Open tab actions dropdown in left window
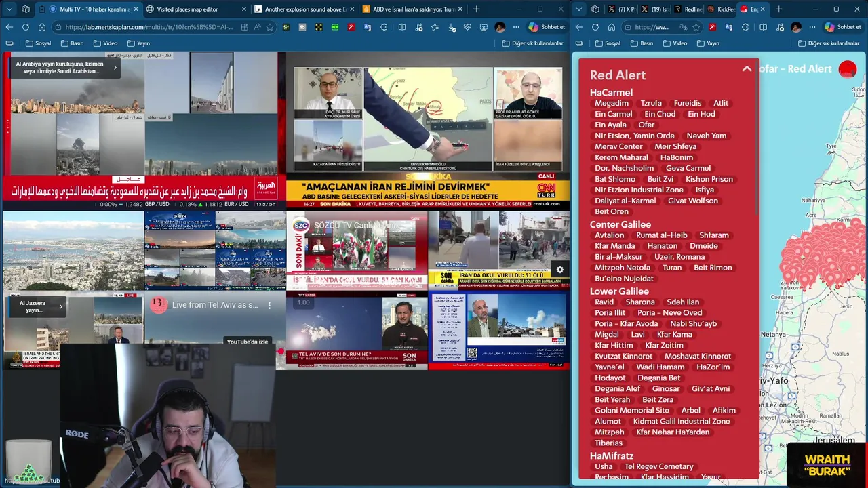Viewport: 868px width, 488px height. click(x=9, y=9)
